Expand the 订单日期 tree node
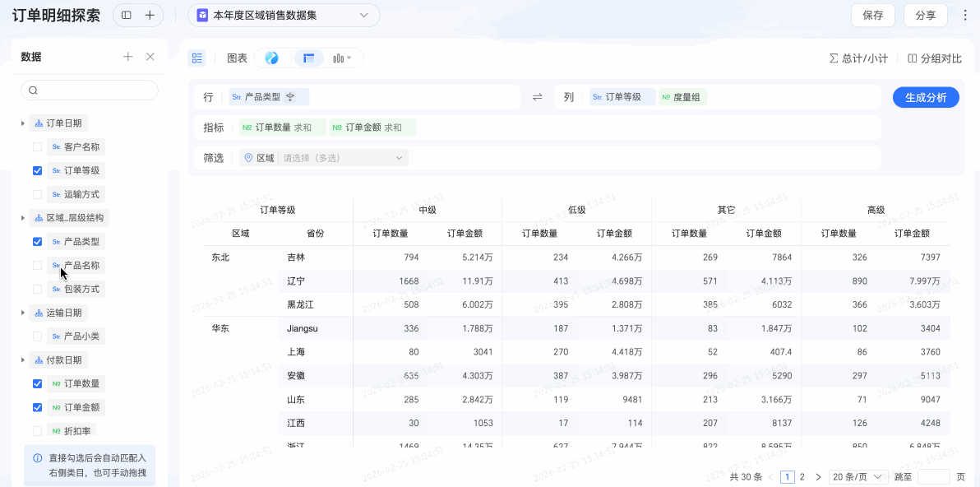Viewport: 980px width, 487px height. point(23,123)
